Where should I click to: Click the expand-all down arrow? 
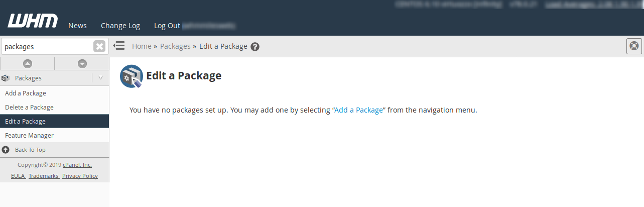pyautogui.click(x=82, y=64)
